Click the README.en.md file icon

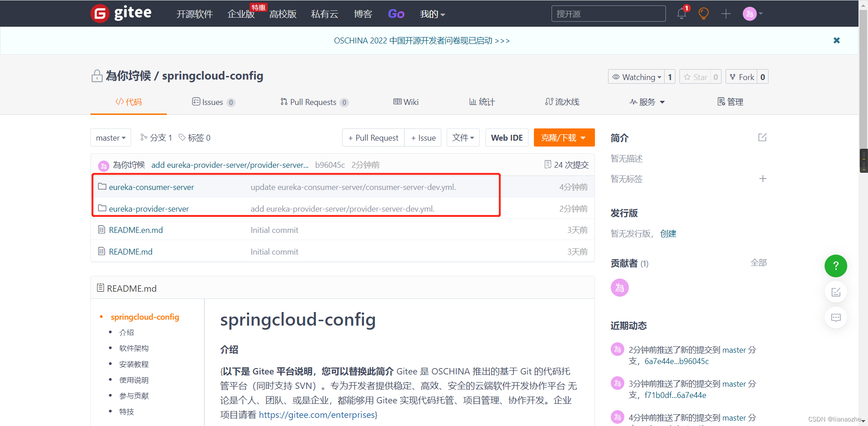pos(102,229)
